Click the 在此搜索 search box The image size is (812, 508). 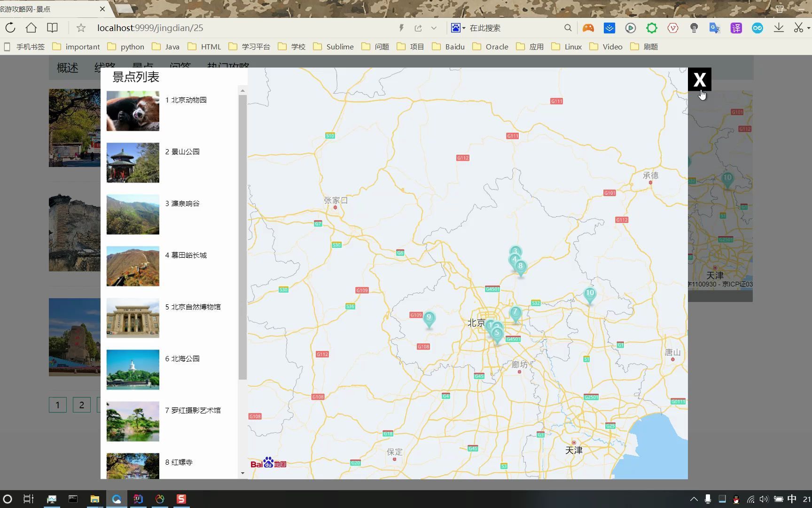point(514,28)
